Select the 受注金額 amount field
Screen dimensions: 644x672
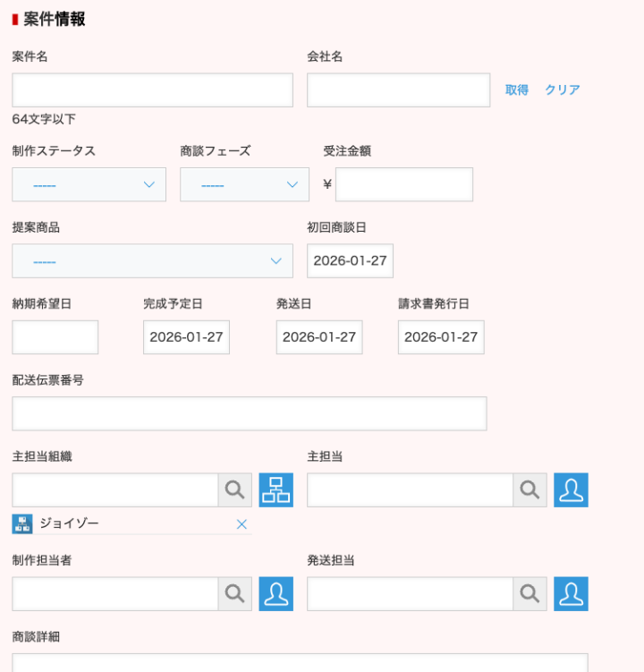pos(403,184)
